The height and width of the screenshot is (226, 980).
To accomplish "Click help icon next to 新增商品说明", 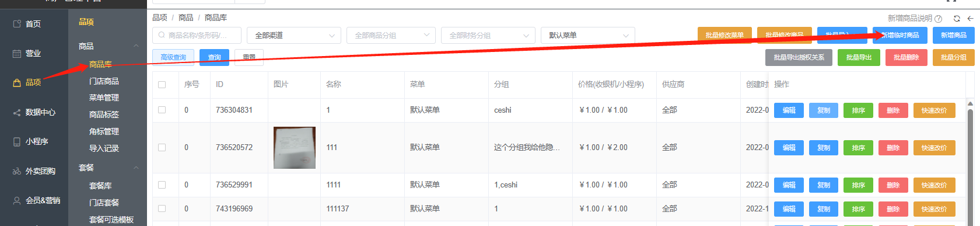I will pyautogui.click(x=938, y=19).
